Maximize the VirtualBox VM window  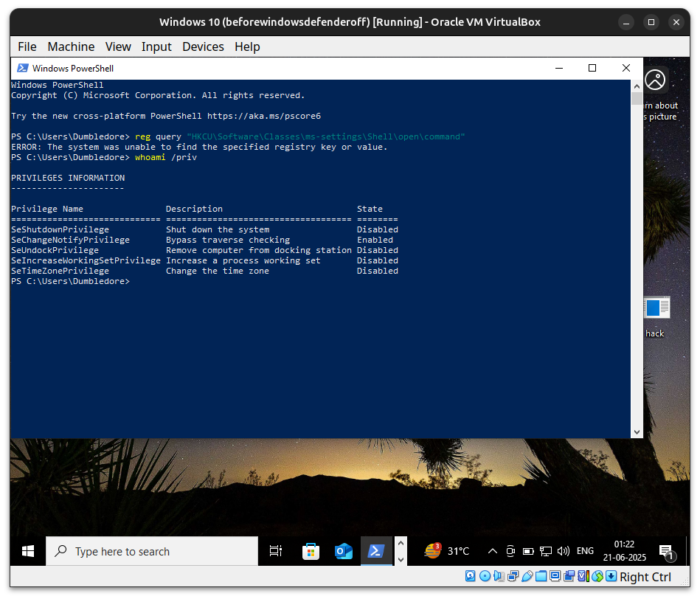pyautogui.click(x=651, y=22)
